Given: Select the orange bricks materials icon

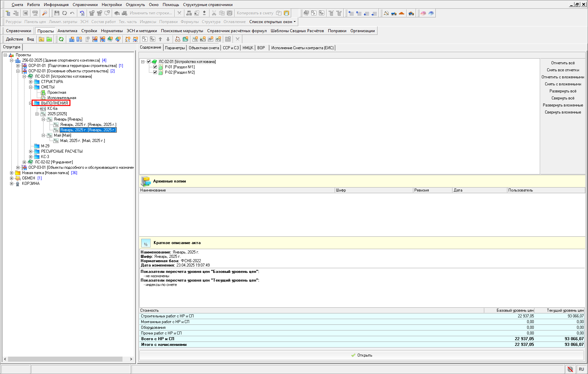Looking at the screenshot, I should point(402,13).
